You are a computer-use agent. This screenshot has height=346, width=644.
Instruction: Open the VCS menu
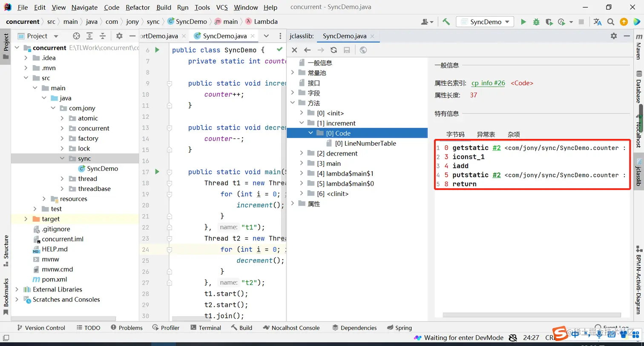pyautogui.click(x=222, y=7)
